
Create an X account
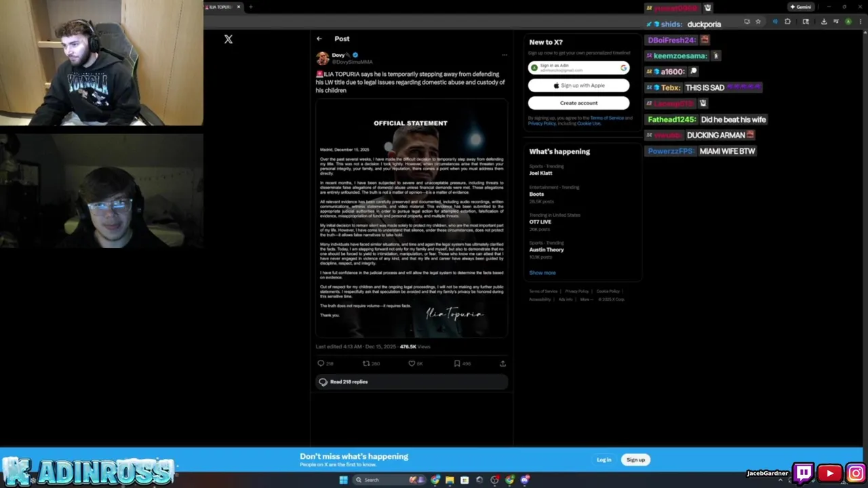pos(578,103)
